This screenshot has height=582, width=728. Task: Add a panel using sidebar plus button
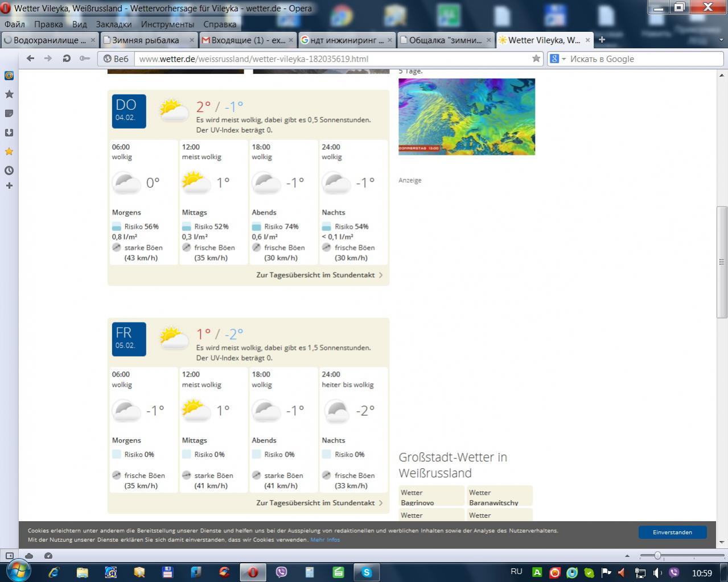(x=9, y=185)
